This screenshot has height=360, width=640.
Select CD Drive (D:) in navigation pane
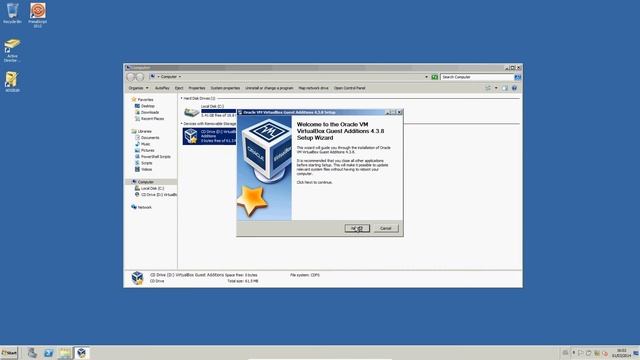click(x=156, y=195)
